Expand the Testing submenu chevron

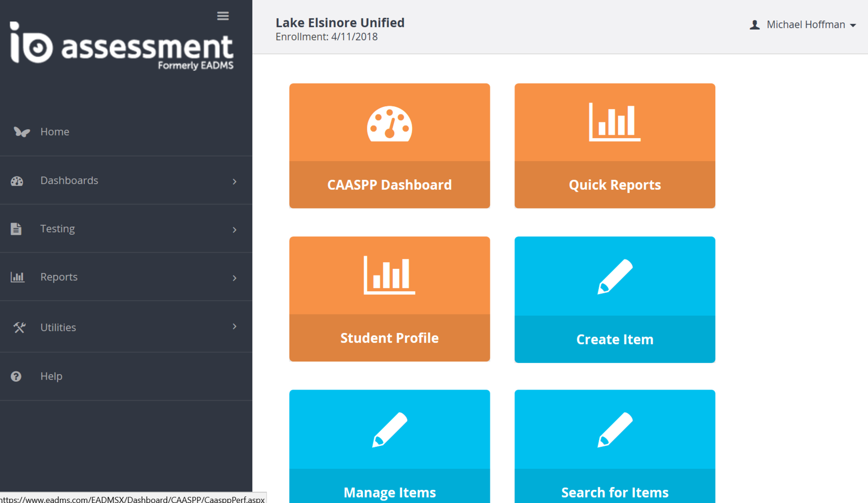[234, 230]
